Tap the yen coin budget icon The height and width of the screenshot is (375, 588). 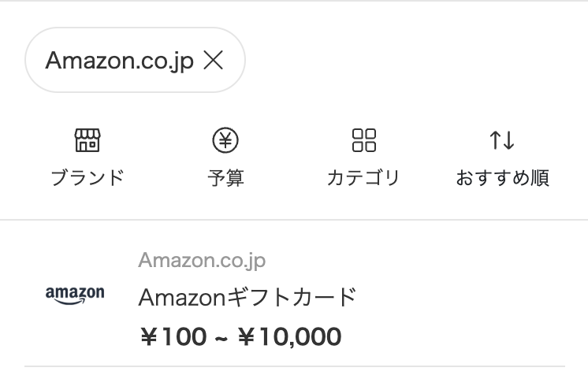coord(225,141)
